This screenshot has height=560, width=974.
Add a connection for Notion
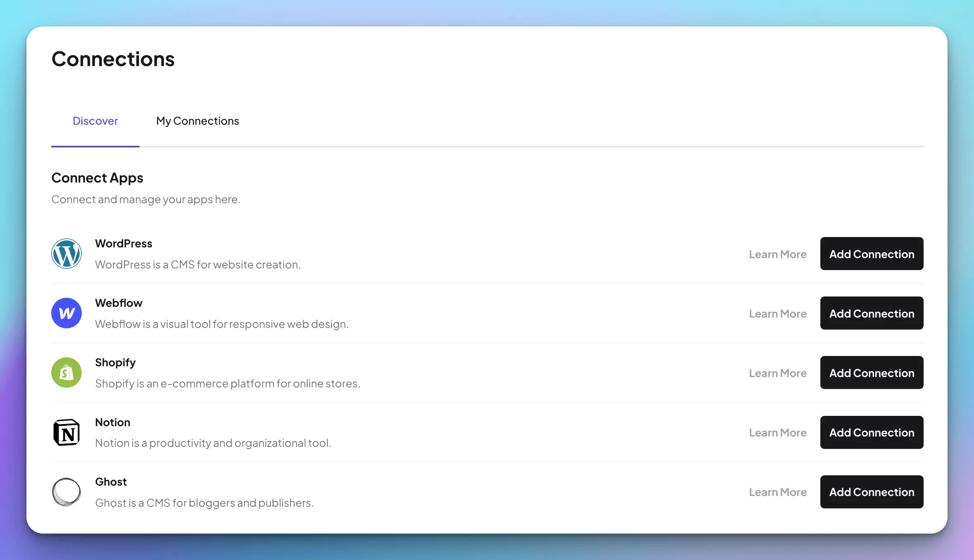pos(872,432)
